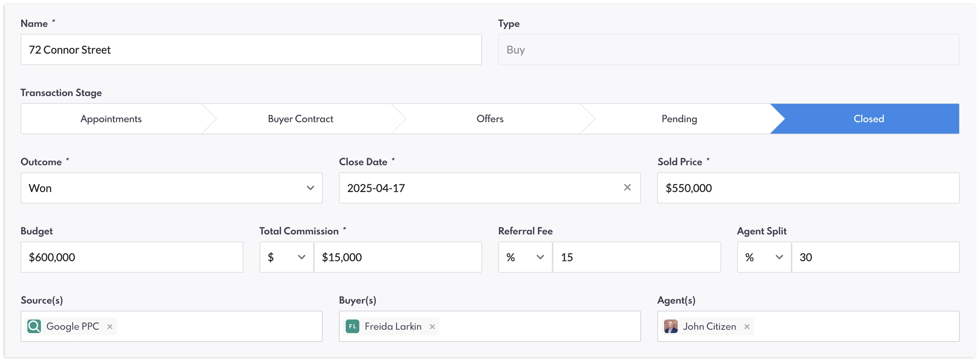Open the Outcome dropdown showing Won

tap(171, 188)
